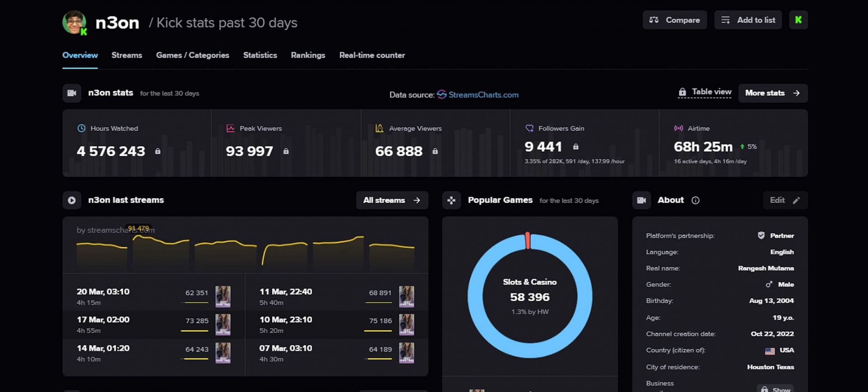
Task: Click the Airtime value 68h 25m
Action: pos(703,147)
